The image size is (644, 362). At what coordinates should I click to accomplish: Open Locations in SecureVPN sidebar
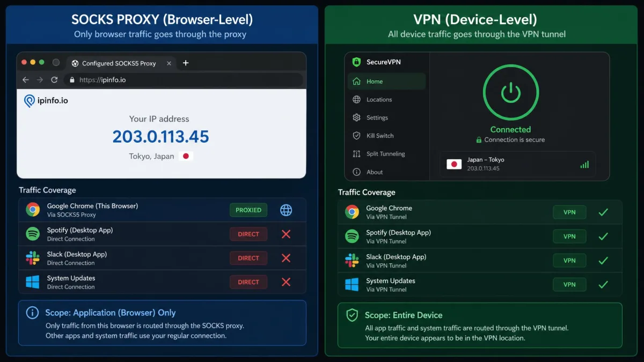(x=386, y=100)
